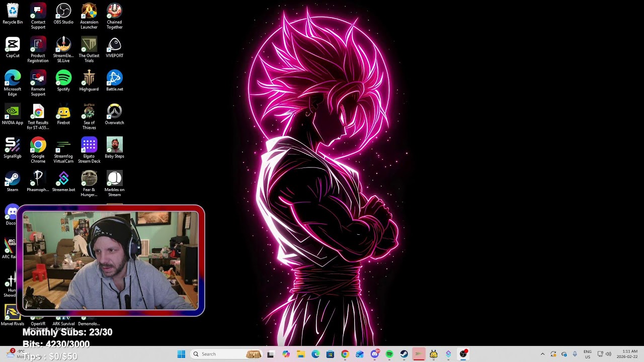Select the Streamfog VirtualCam desktop icon

[63, 150]
